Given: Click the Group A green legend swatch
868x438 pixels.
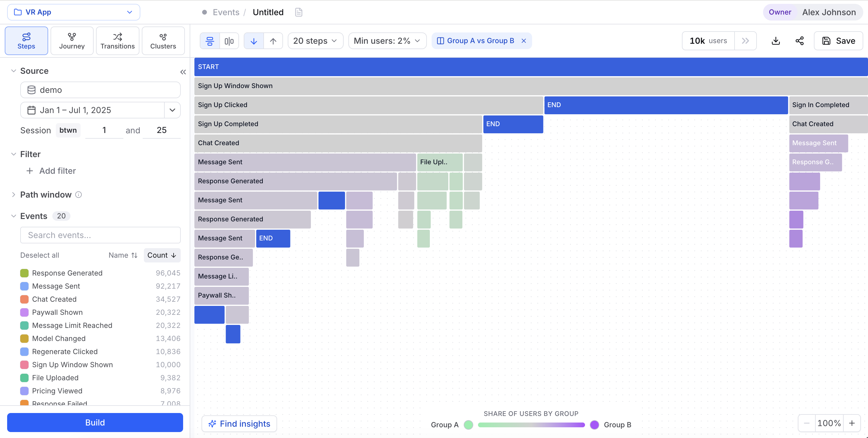Looking at the screenshot, I should click(468, 425).
